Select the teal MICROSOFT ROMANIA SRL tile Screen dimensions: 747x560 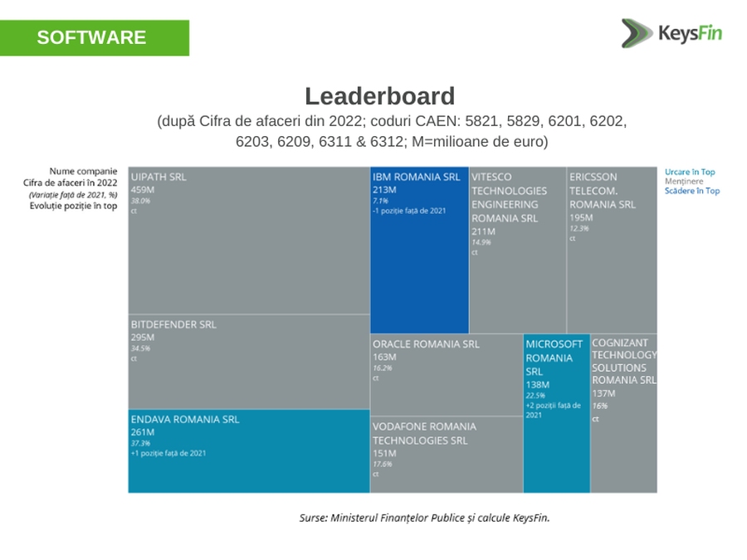tap(555, 413)
